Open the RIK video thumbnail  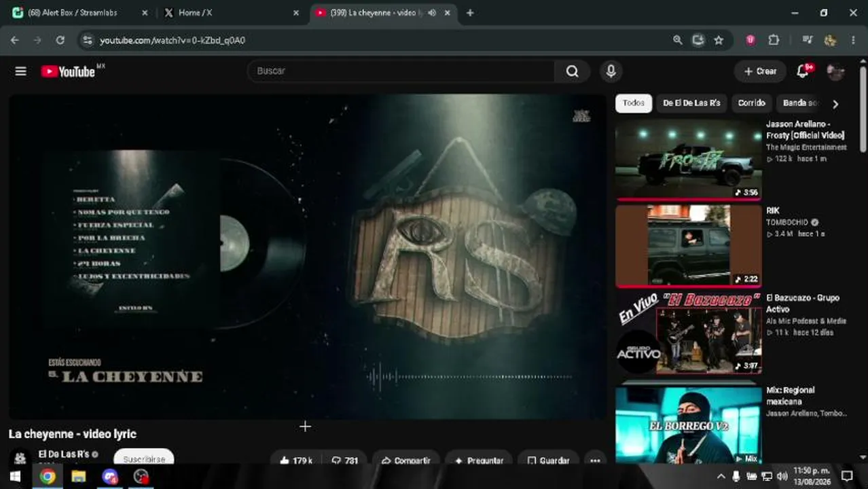[x=688, y=246]
